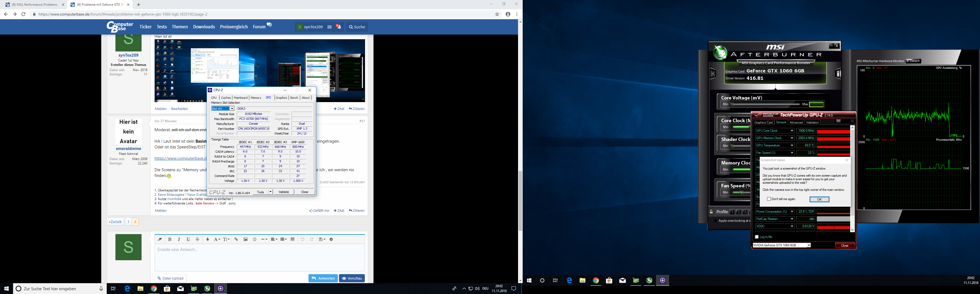Click the strikethrough formatting icon

pos(197,239)
